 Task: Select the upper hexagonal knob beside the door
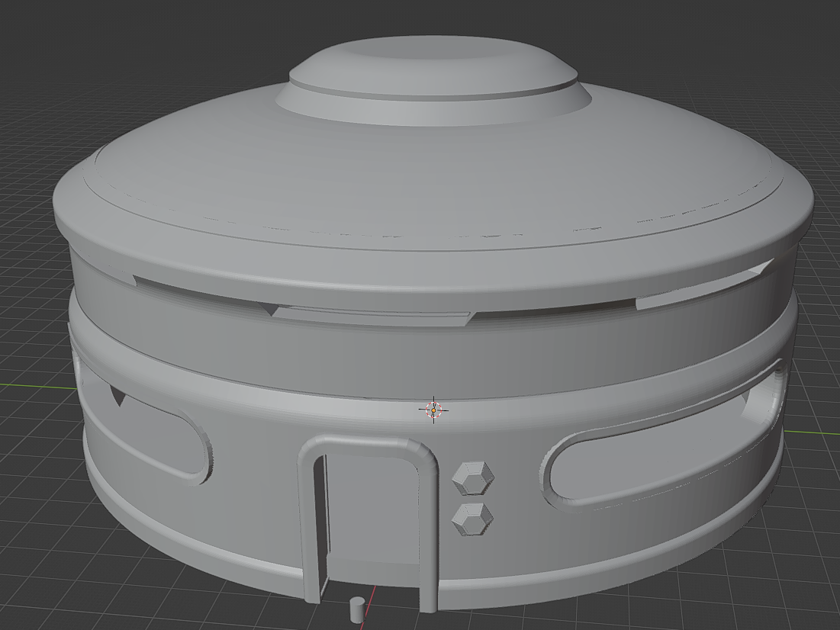click(x=473, y=478)
